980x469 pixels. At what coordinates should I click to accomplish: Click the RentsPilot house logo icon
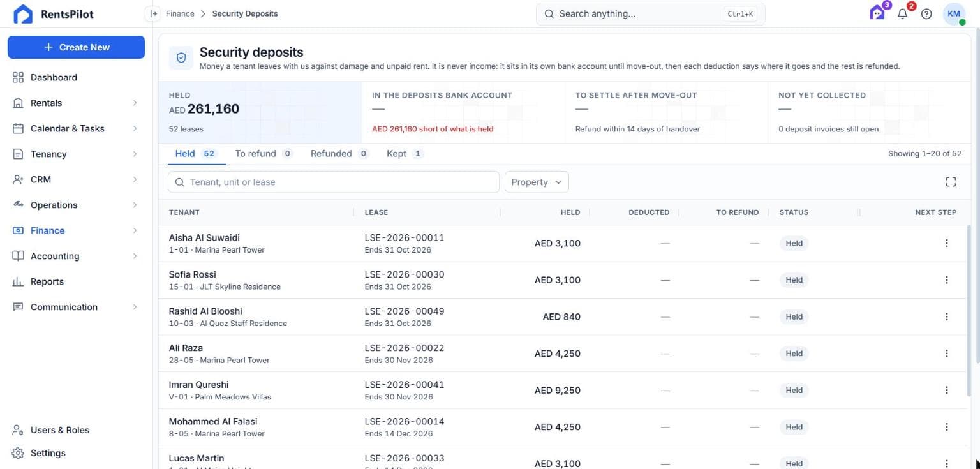point(23,14)
